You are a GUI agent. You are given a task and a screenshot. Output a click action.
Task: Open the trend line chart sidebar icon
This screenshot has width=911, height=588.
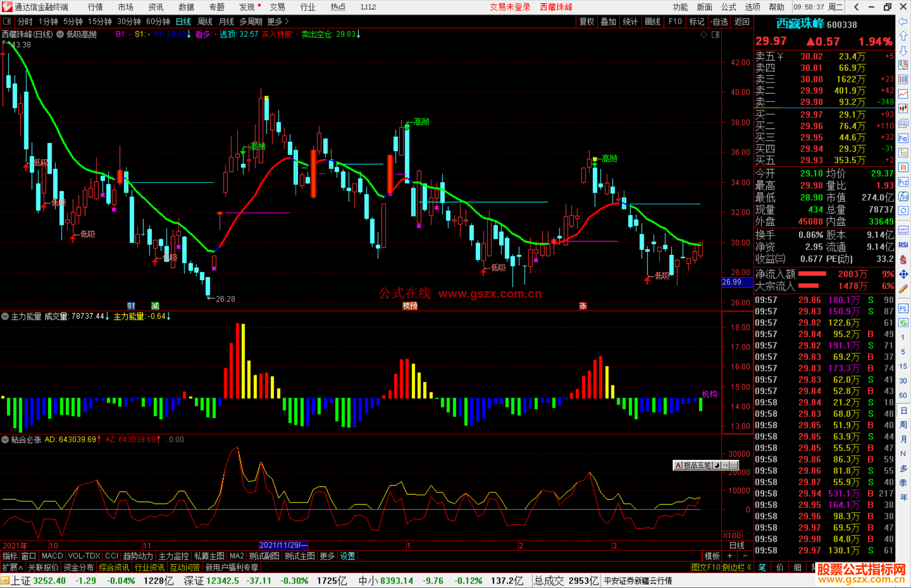(x=903, y=94)
